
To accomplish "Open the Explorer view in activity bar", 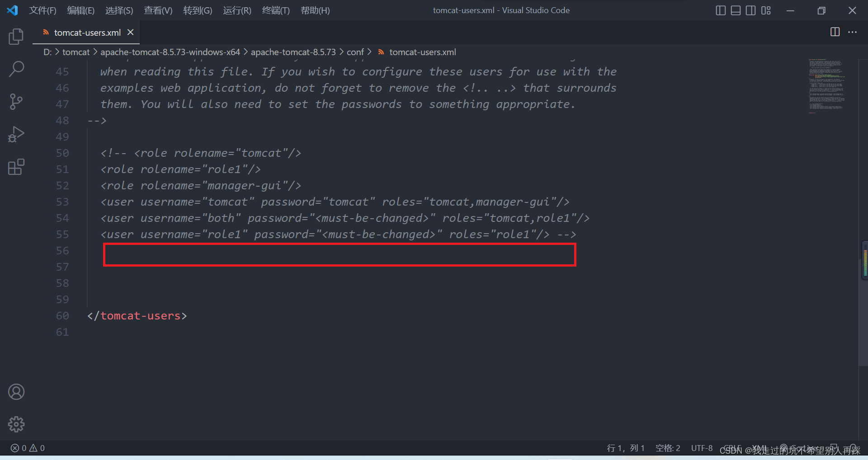I will 16,37.
